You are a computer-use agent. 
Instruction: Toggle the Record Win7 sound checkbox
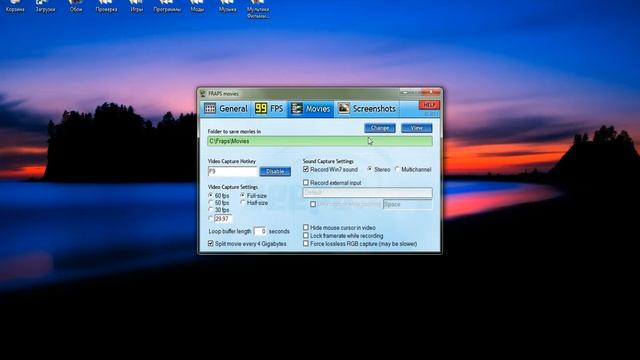tap(306, 169)
